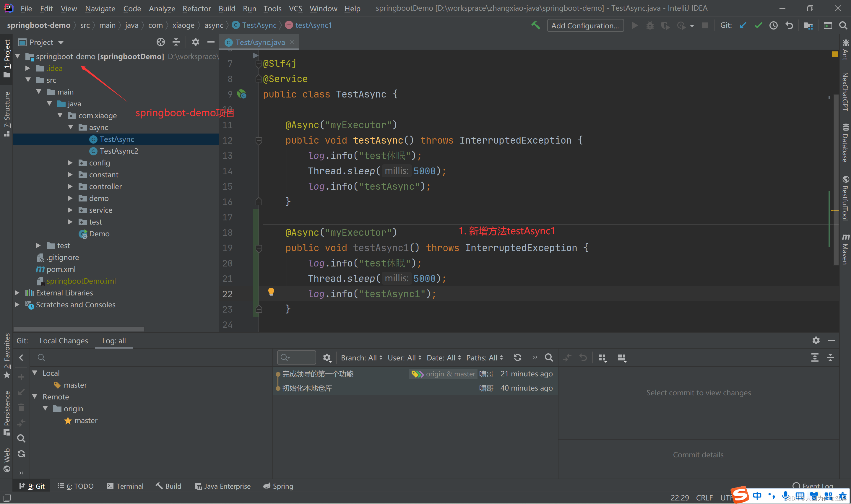
Task: Click the Git log search text field
Action: (x=297, y=358)
